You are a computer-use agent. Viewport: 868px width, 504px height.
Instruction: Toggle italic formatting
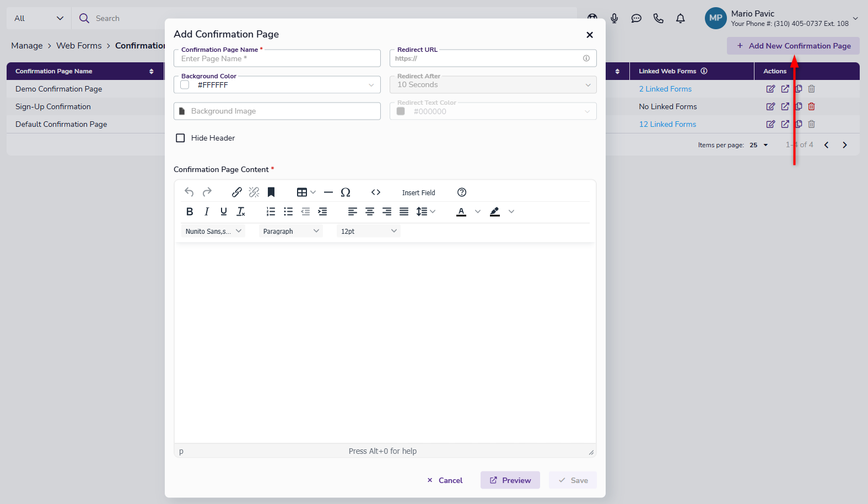point(207,212)
